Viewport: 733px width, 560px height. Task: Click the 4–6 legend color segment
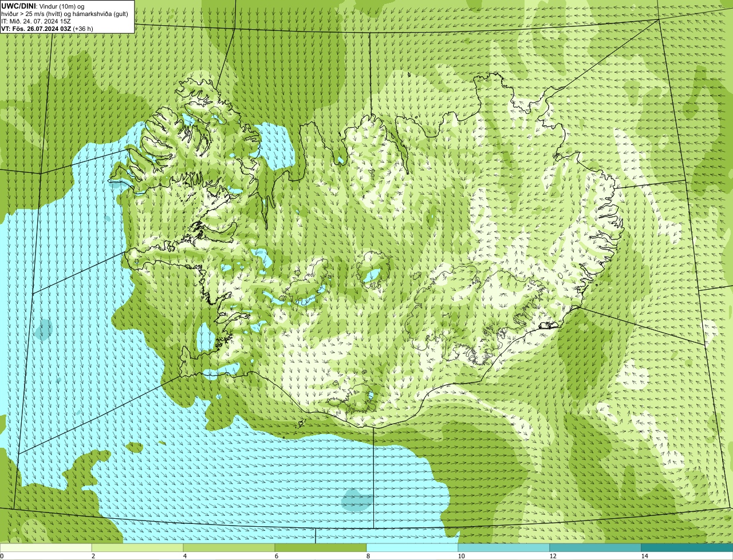(229, 548)
